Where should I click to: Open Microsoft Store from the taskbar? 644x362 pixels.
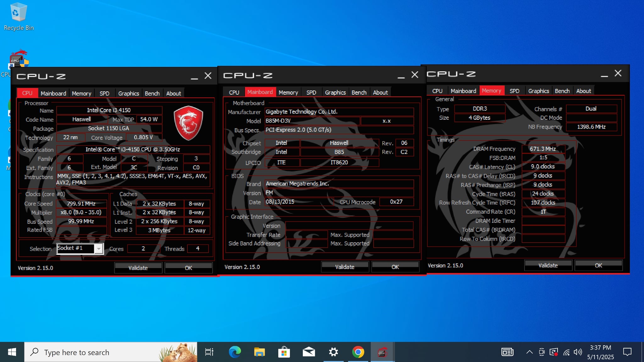[x=284, y=352]
